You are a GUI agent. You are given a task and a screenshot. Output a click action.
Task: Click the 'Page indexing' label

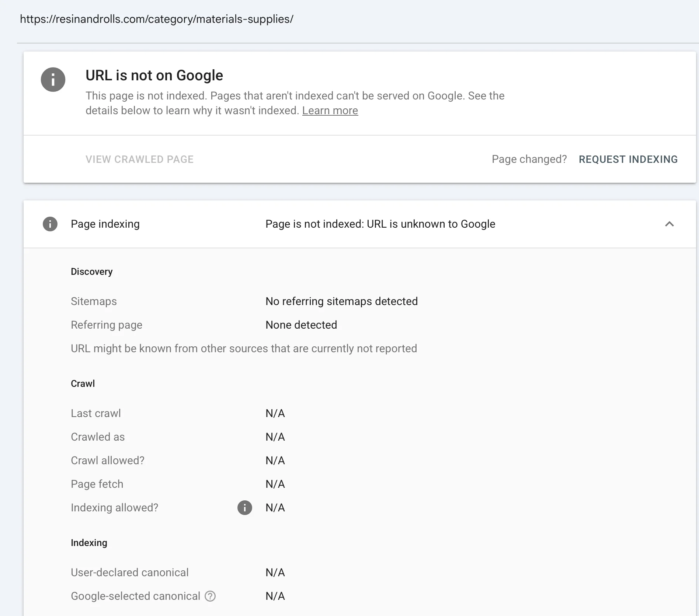105,224
